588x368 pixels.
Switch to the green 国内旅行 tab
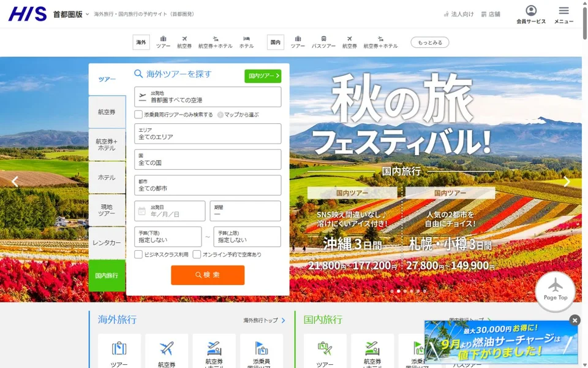[x=107, y=275]
